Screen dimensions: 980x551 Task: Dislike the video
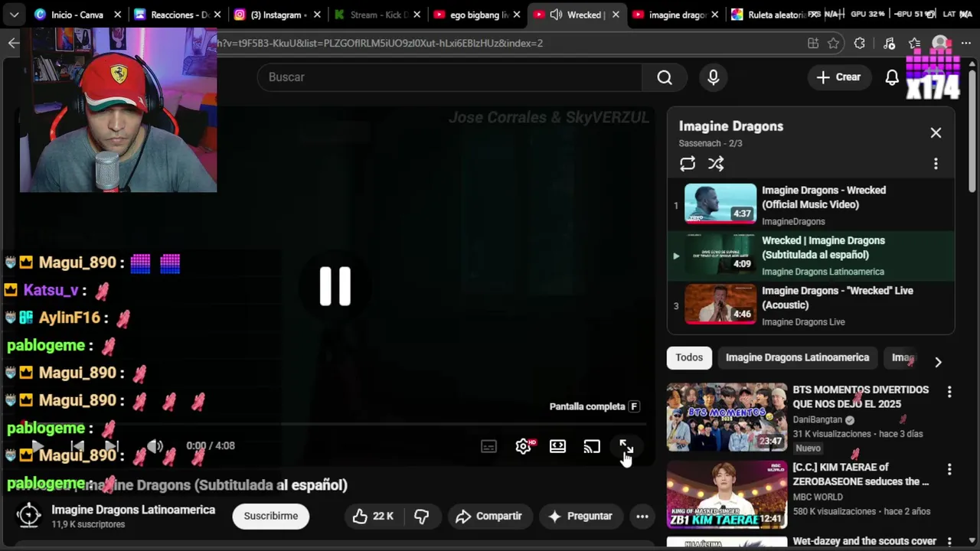pos(422,517)
